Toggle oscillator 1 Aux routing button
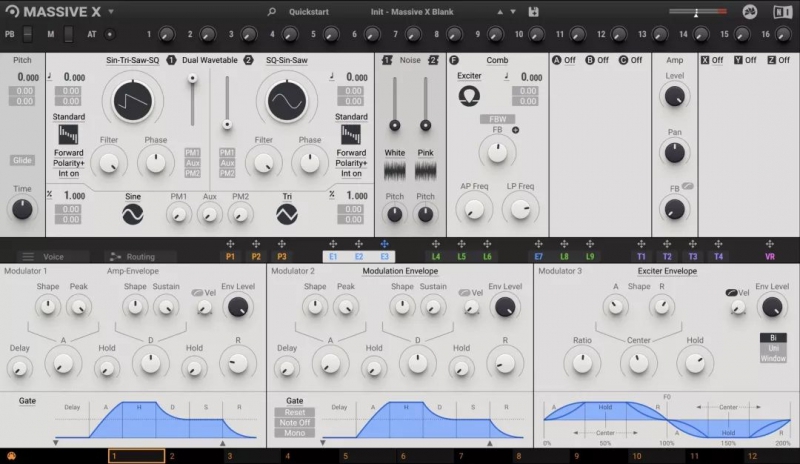Image resolution: width=800 pixels, height=464 pixels. tap(192, 163)
